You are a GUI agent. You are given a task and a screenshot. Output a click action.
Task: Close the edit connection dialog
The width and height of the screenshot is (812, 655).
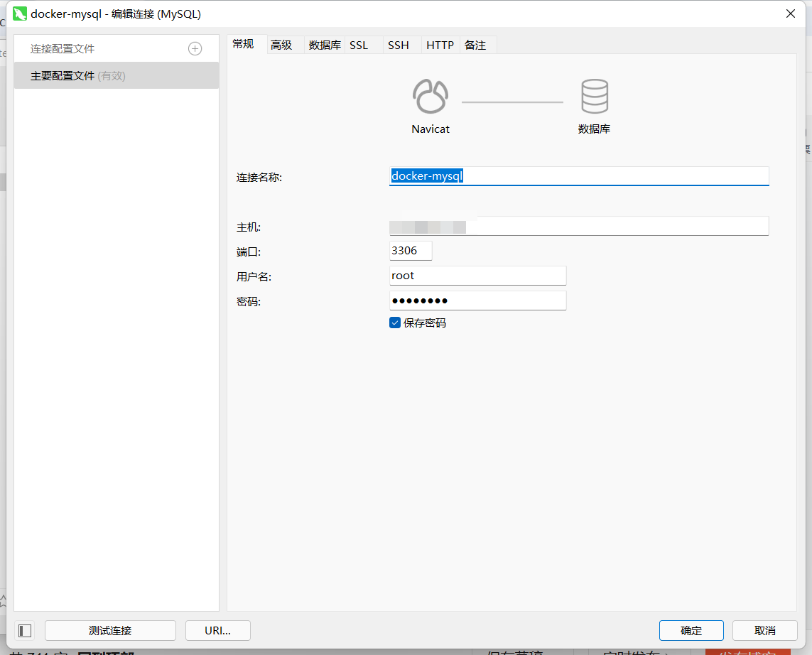790,14
